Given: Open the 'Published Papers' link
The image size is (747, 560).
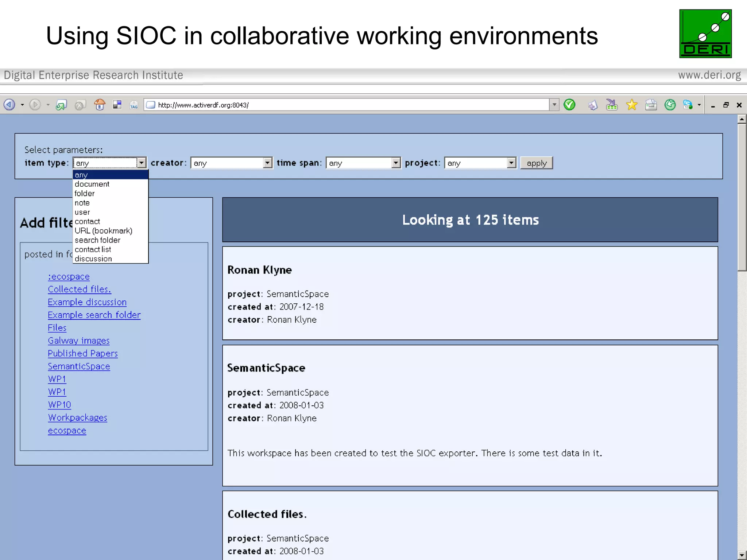Looking at the screenshot, I should 83,353.
